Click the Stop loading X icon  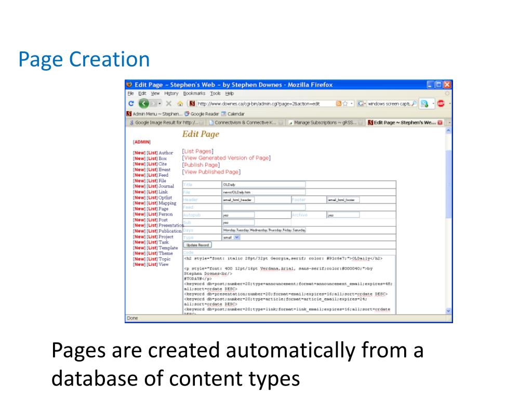pyautogui.click(x=169, y=103)
